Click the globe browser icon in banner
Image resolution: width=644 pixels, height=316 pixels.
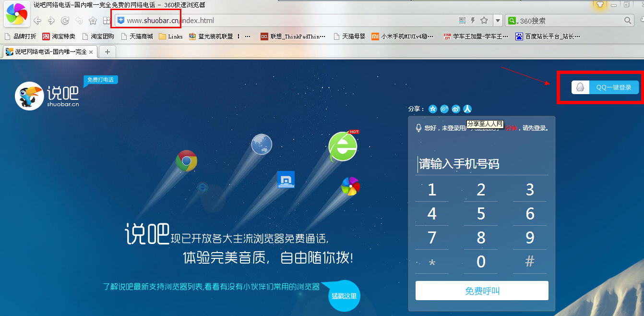click(262, 145)
